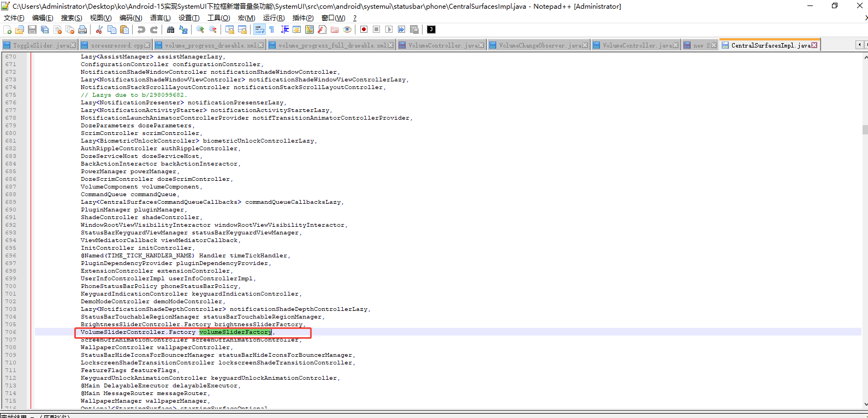
Task: Toggle synchronized vertical scrolling
Action: pos(230,30)
